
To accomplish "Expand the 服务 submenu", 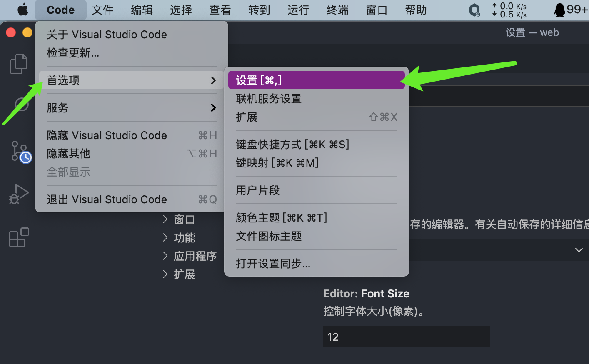I will pyautogui.click(x=132, y=108).
